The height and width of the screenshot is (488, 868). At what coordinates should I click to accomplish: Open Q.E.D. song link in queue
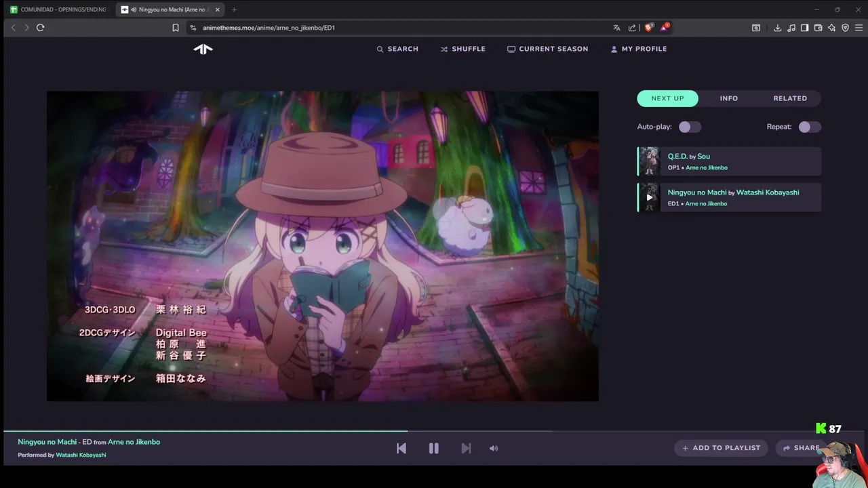coord(677,157)
